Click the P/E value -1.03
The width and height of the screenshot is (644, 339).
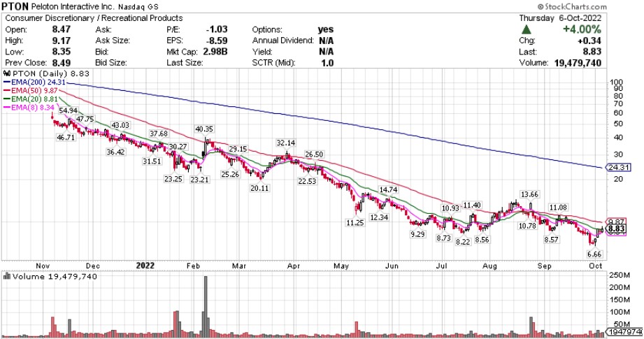click(x=217, y=29)
